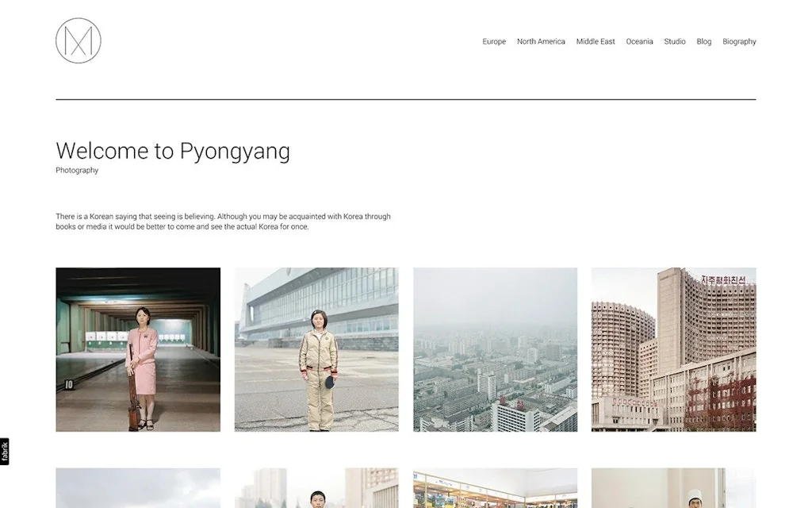Open the Biography page
Screen dimensions: 812x508
tap(739, 41)
